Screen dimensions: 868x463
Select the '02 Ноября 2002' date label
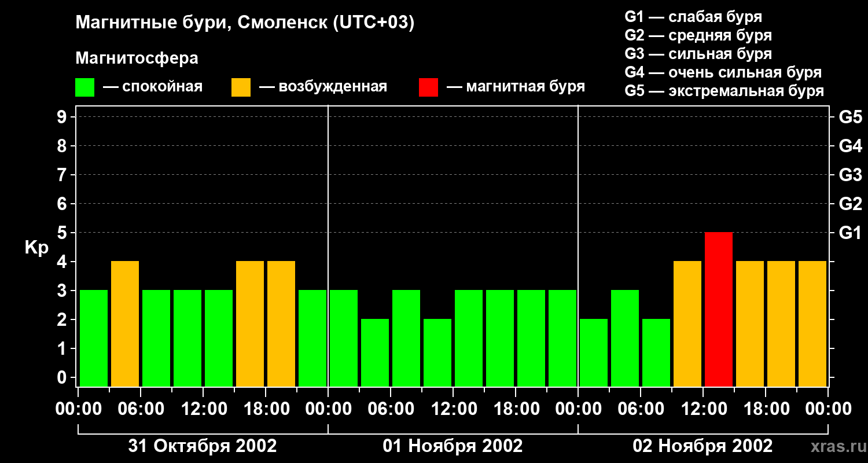pyautogui.click(x=703, y=446)
